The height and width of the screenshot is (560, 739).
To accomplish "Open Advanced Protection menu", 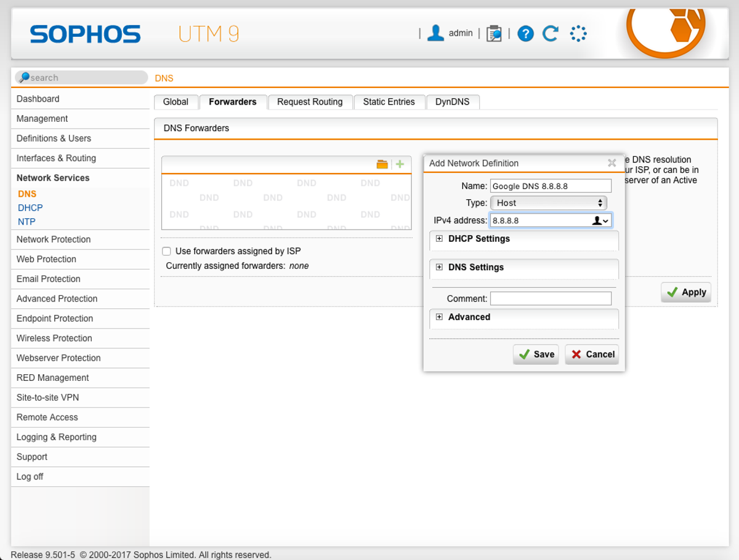I will point(80,298).
